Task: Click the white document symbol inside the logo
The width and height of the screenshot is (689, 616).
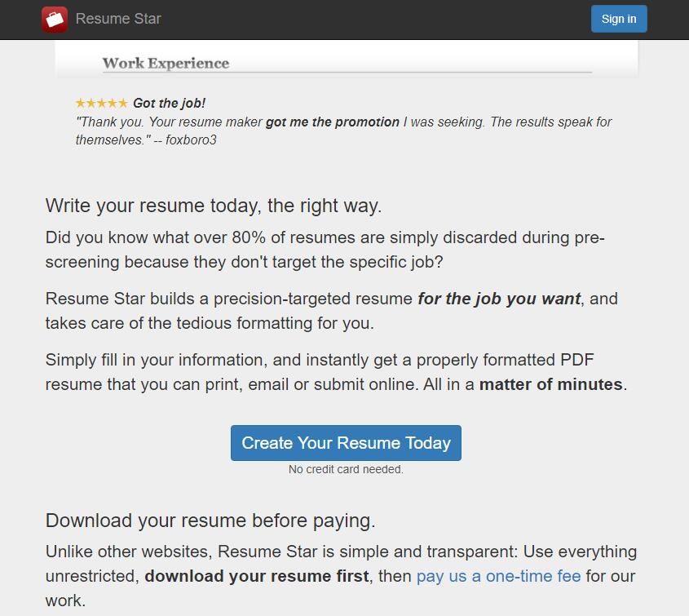Action: pyautogui.click(x=55, y=19)
